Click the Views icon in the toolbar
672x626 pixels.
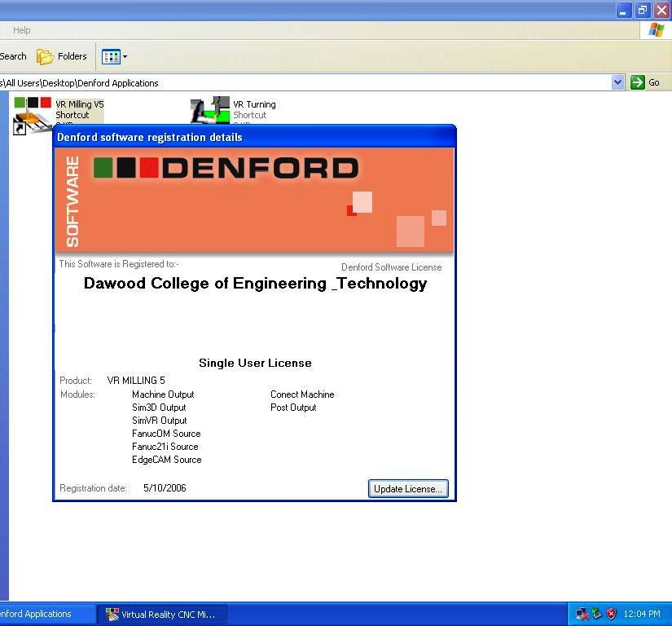coord(111,56)
